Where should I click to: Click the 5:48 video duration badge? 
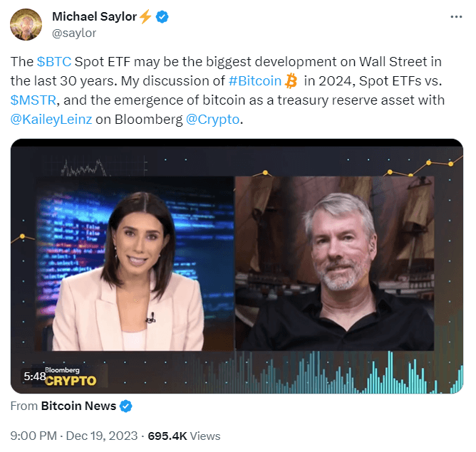tap(34, 377)
